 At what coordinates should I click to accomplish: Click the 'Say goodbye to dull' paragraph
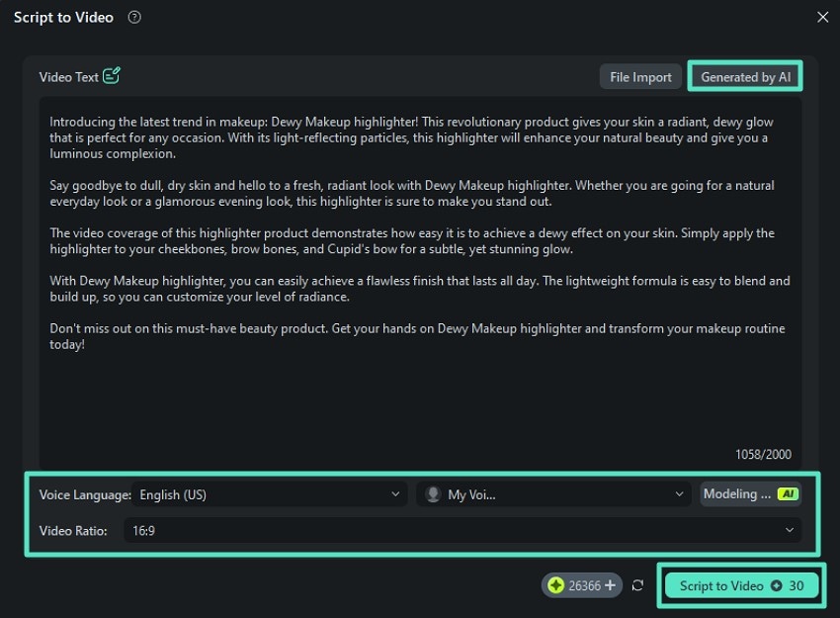412,194
